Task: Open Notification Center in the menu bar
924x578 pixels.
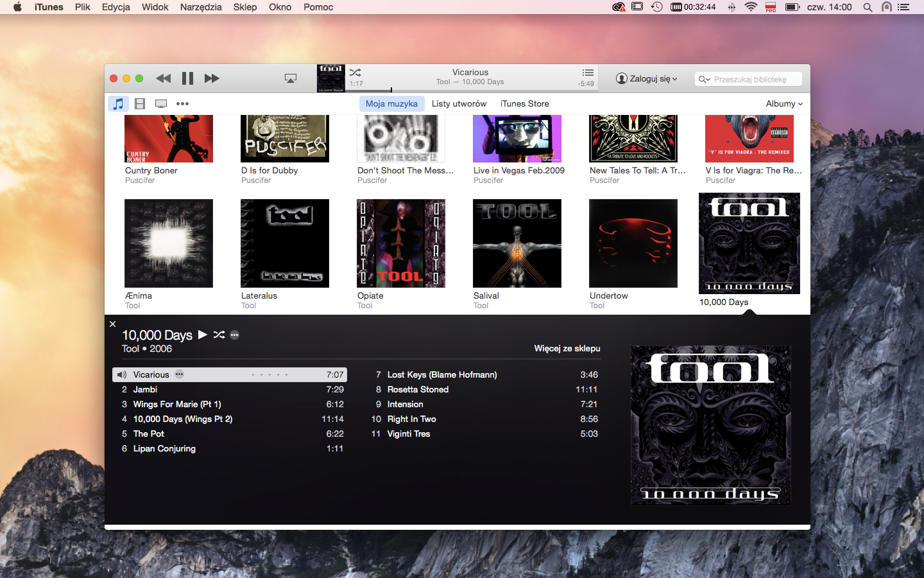Action: pyautogui.click(x=903, y=7)
